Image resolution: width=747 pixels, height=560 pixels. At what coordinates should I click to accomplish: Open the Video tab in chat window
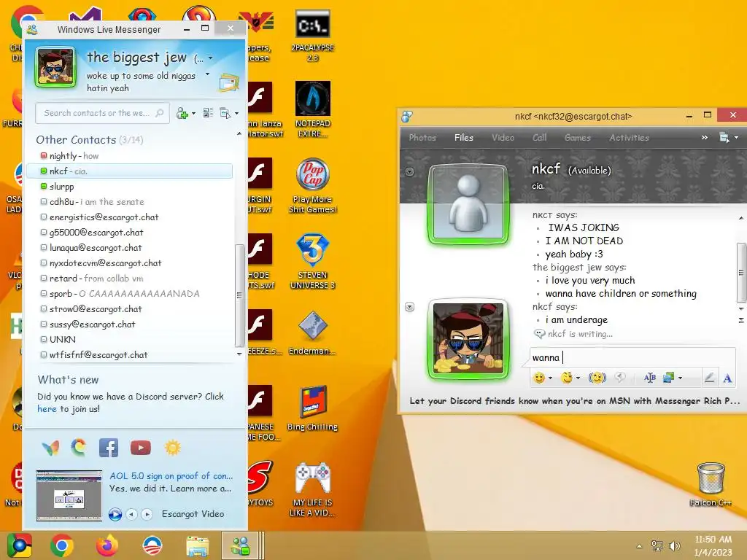click(x=503, y=138)
